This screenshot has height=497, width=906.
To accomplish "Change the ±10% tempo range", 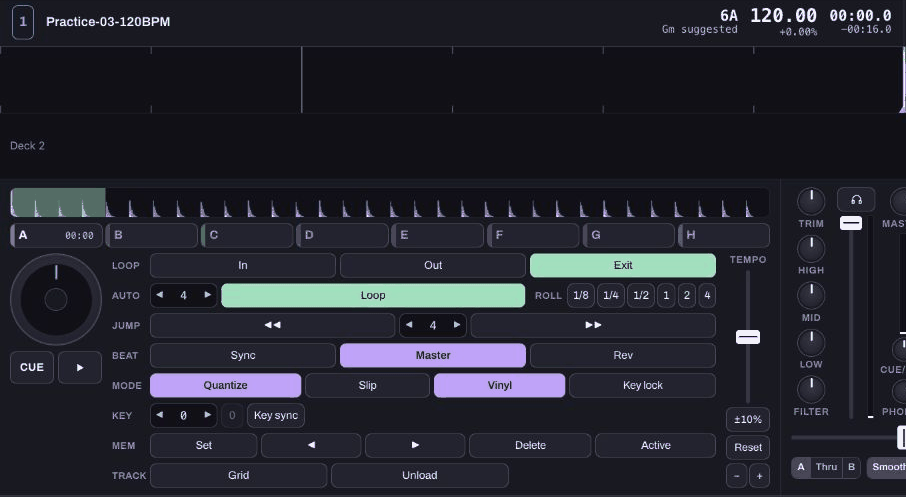I will coord(748,420).
